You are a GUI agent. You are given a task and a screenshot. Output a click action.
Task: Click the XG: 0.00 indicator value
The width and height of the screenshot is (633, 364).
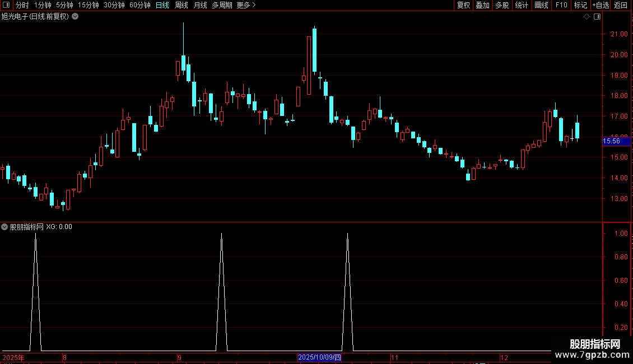[x=59, y=227]
